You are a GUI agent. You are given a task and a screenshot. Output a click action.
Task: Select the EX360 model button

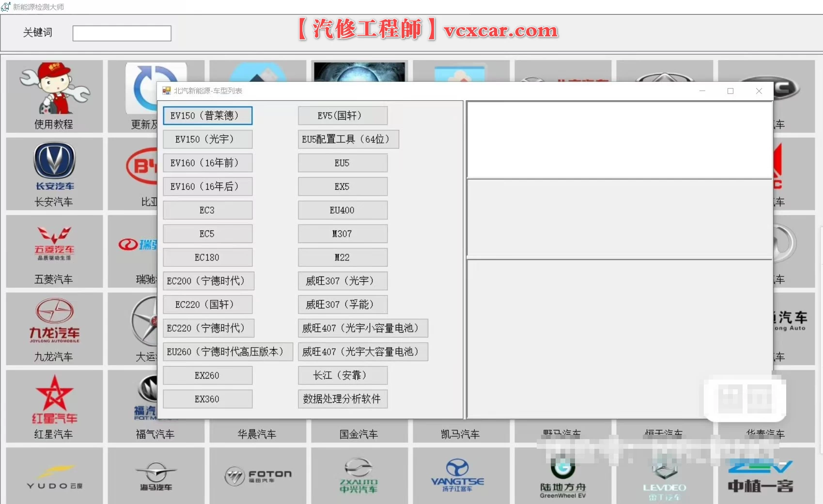(x=207, y=399)
